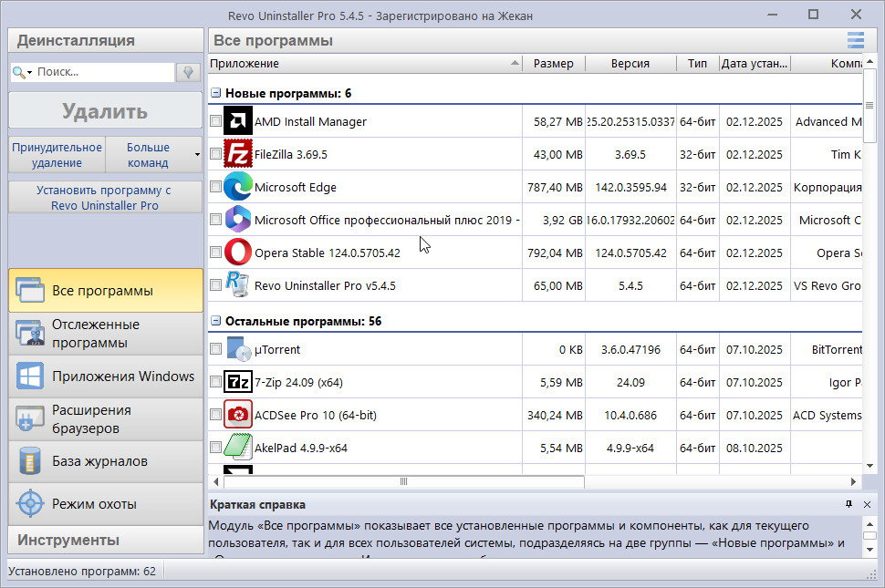Click the Microsoft Edge icon
This screenshot has height=588, width=885.
pos(237,187)
